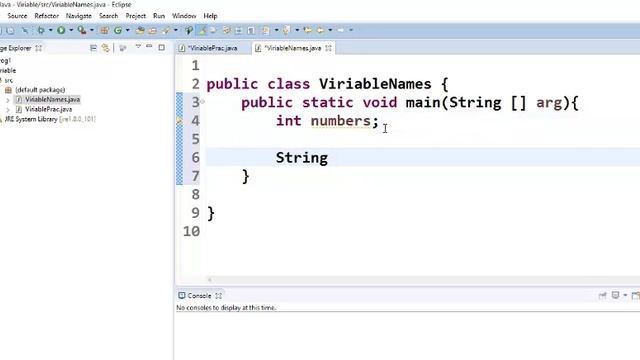This screenshot has height=360, width=640.
Task: Click the New Java Class green C icon
Action: [118, 30]
